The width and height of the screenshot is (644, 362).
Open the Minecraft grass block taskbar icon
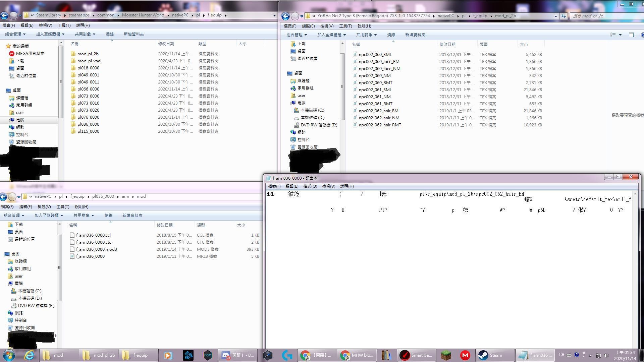(446, 355)
